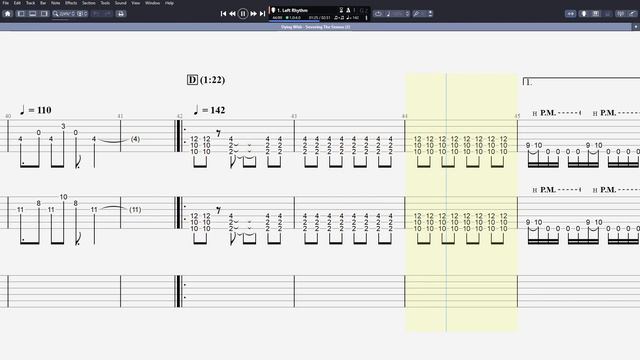Open the relative speed dropdown
Viewport: 640px width, 360px height.
(395, 13)
